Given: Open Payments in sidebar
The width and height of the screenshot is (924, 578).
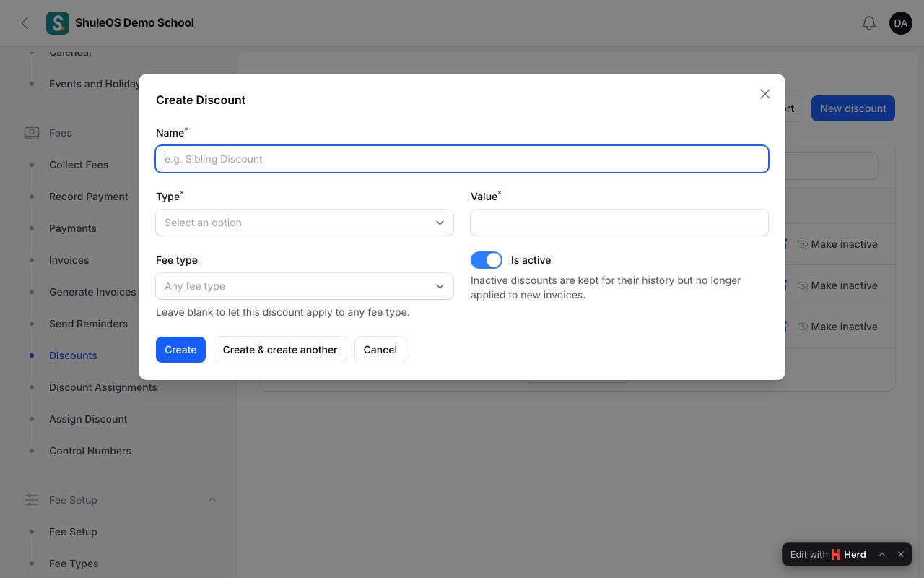Looking at the screenshot, I should (x=73, y=228).
